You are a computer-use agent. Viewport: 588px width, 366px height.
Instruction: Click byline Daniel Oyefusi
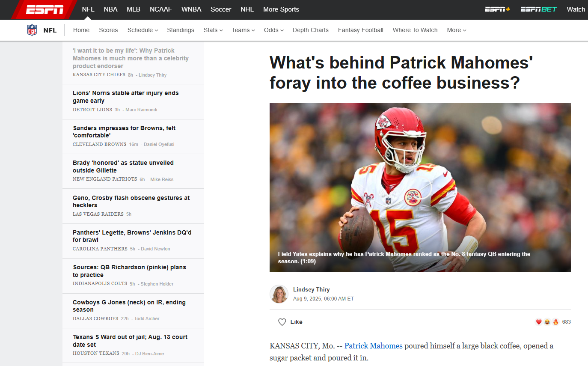159,144
